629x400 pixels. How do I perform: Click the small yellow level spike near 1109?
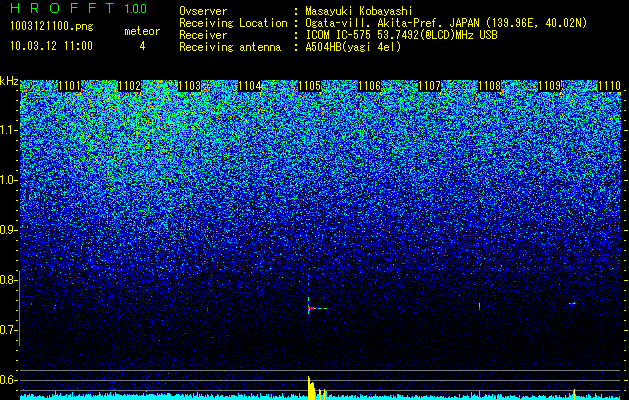574,394
